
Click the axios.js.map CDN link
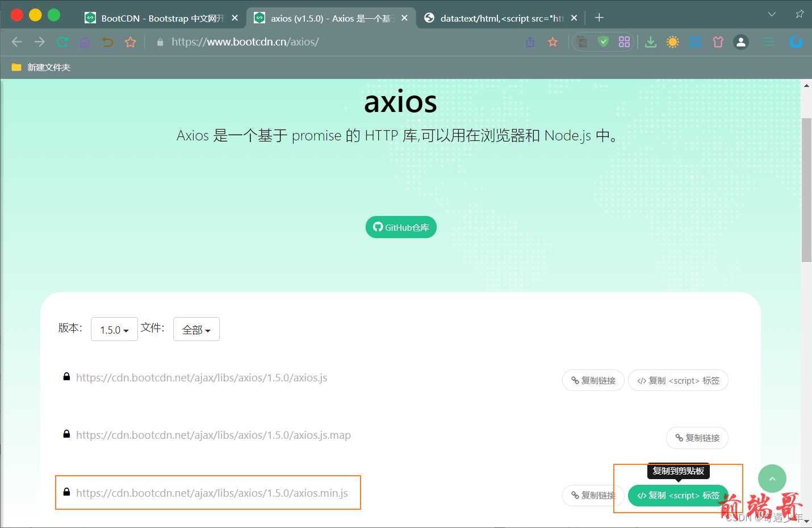[x=214, y=435]
